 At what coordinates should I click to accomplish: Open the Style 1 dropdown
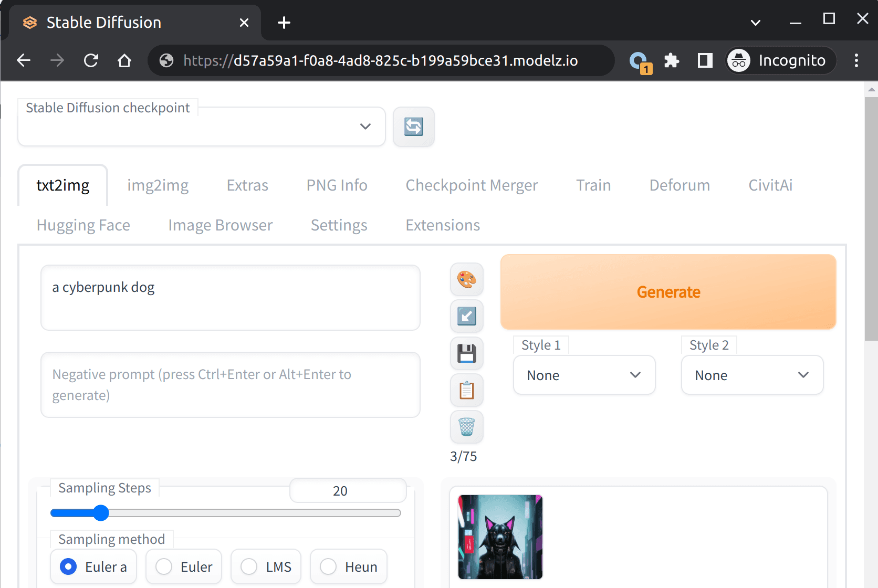point(584,375)
